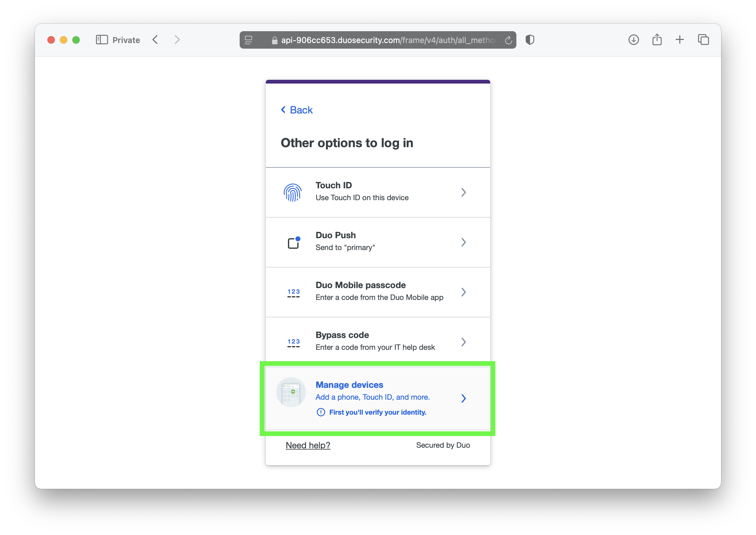Open the Manage devices link
The image size is (756, 535).
[x=349, y=385]
